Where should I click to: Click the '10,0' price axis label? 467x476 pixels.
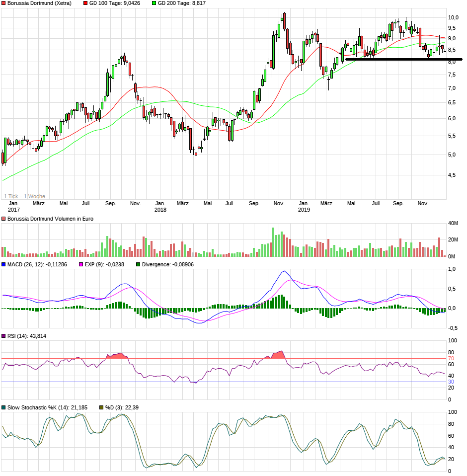pyautogui.click(x=454, y=17)
